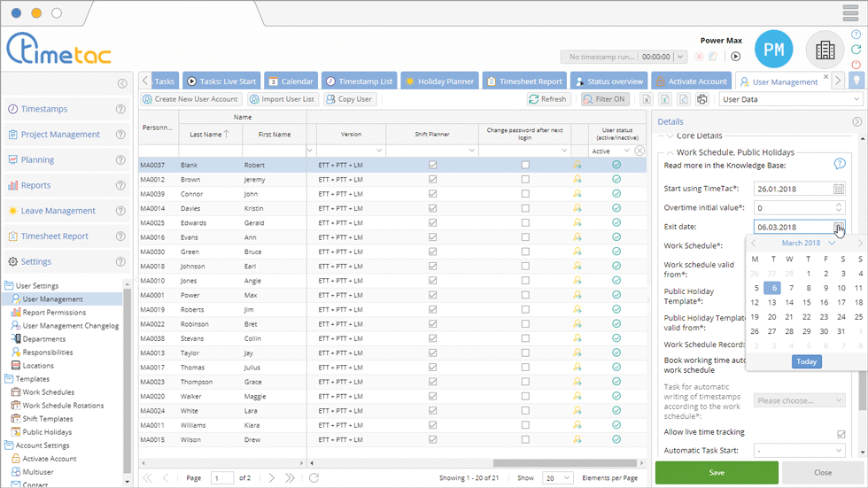Check Change password box for Jeremy Brown
Screen dimensions: 868x488
click(525, 179)
